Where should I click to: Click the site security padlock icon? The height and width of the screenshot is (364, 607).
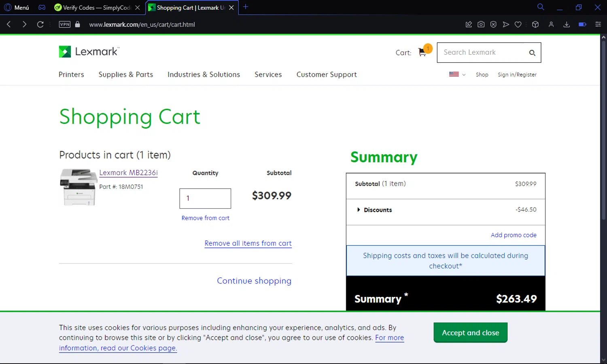(78, 24)
